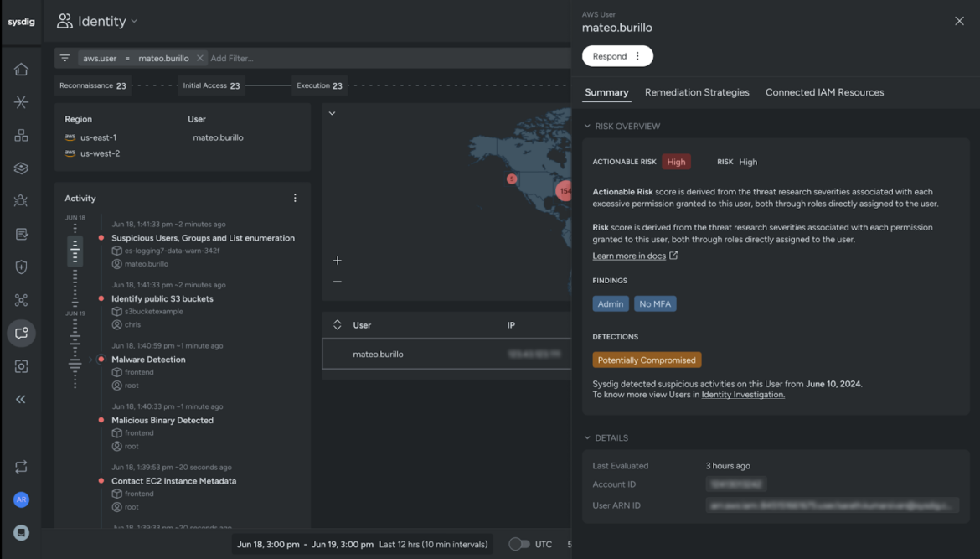This screenshot has height=559, width=980.
Task: Select the shield compliance icon in the sidebar
Action: 21,267
